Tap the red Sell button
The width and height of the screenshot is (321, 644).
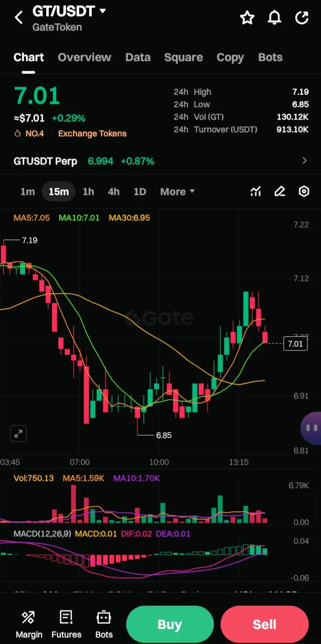pos(265,624)
